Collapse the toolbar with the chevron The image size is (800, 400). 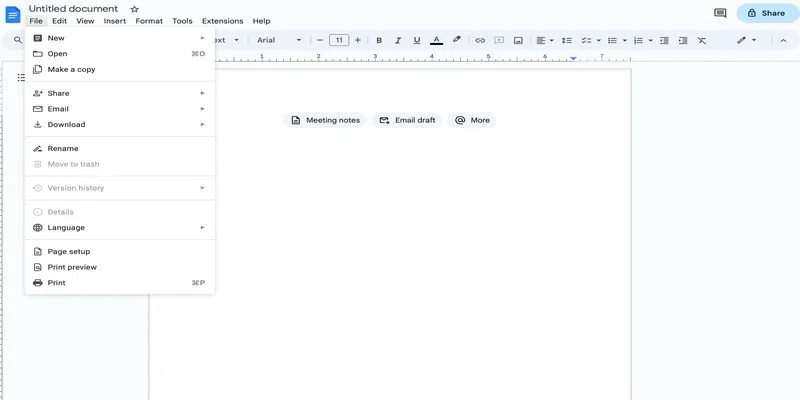pyautogui.click(x=783, y=40)
